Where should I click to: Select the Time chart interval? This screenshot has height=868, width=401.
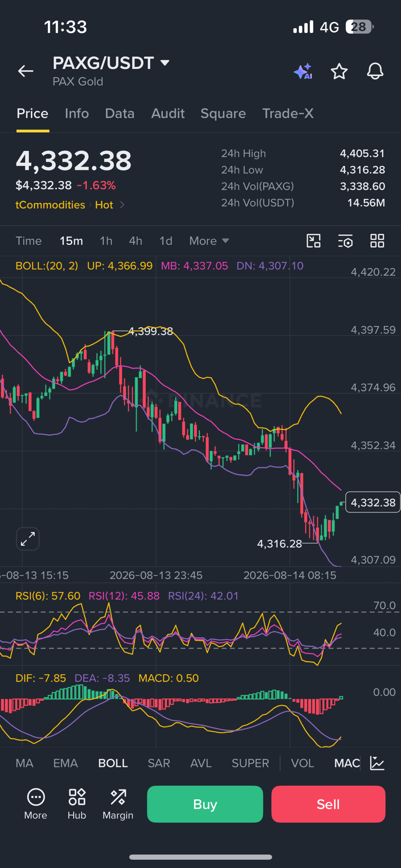click(29, 241)
